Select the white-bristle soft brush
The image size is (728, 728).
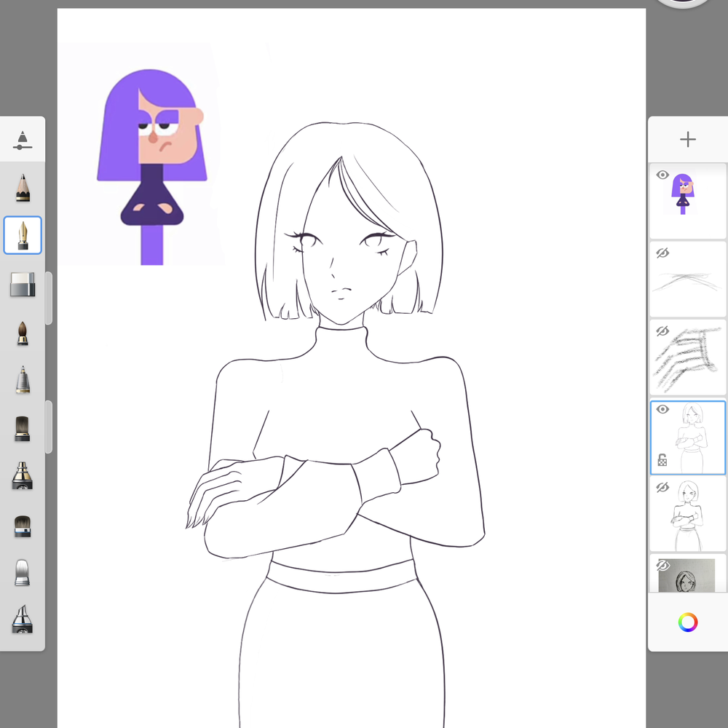(x=23, y=572)
